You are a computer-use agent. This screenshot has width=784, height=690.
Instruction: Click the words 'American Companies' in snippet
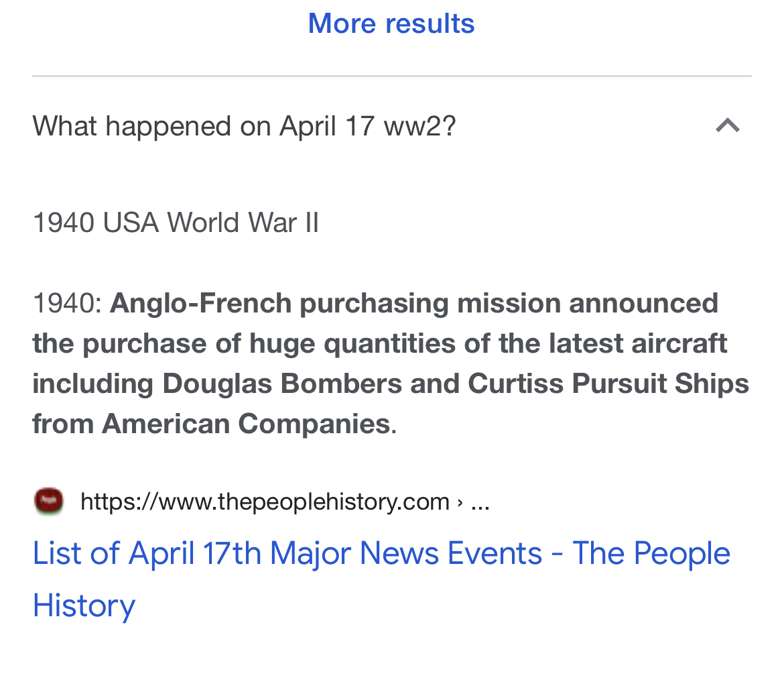coord(246,424)
